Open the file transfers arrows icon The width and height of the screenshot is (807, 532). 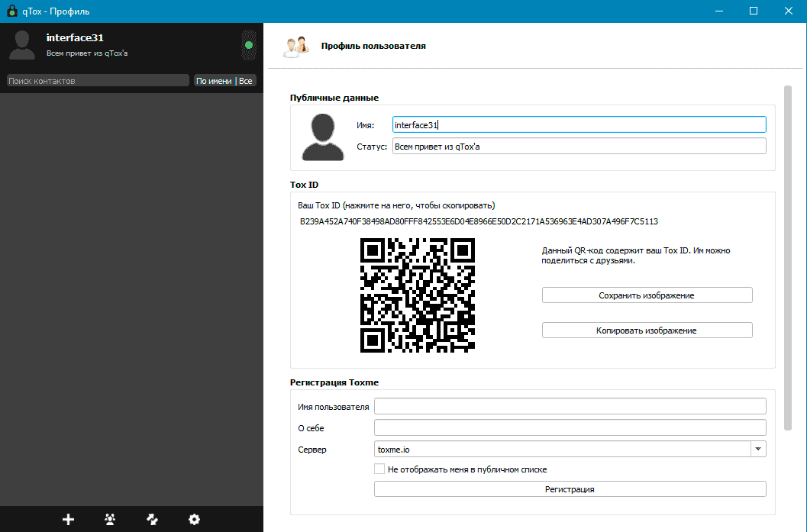(152, 520)
